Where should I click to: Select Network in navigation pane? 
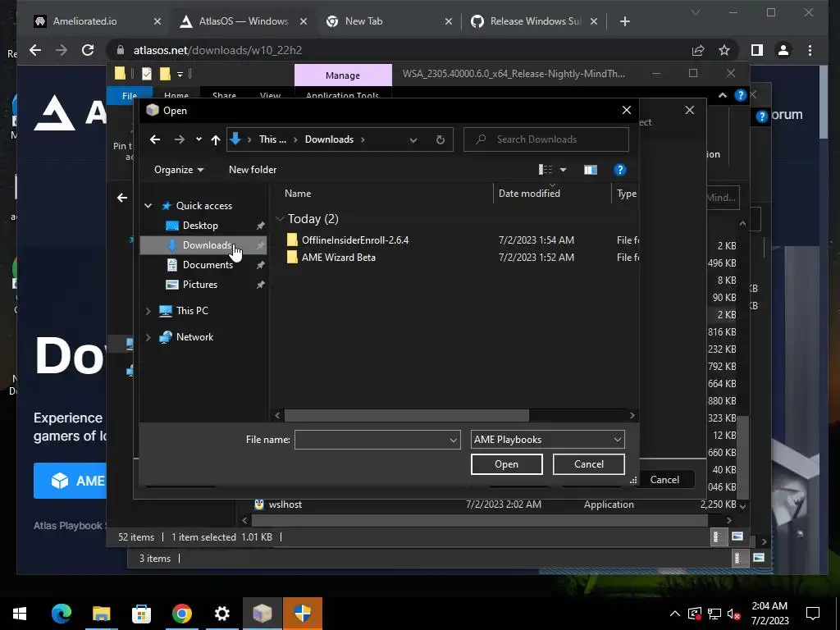[194, 337]
